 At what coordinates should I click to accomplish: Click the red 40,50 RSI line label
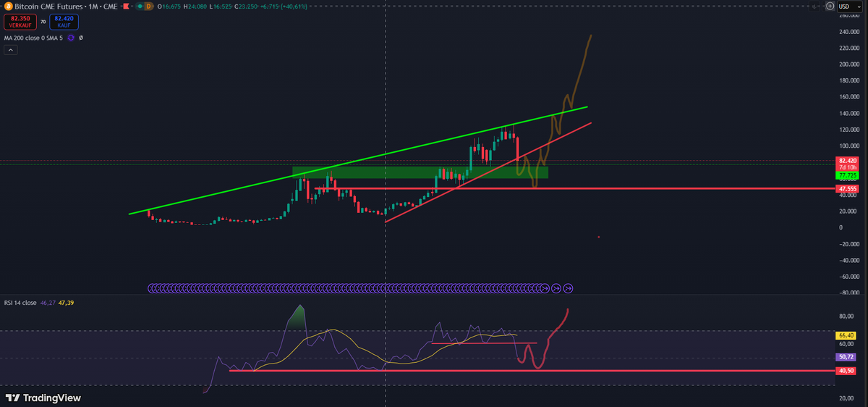pos(846,371)
